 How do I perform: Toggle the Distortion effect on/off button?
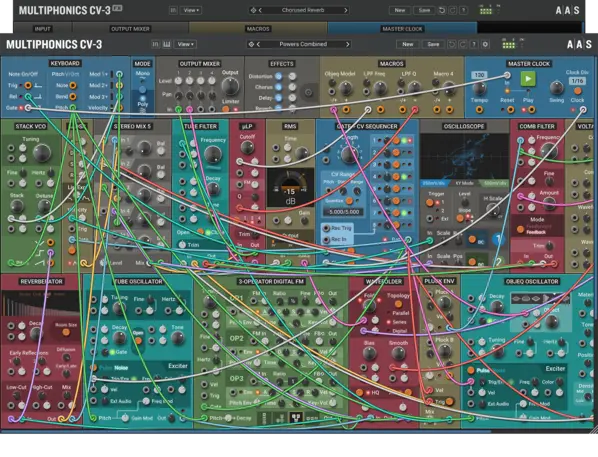tap(279, 76)
